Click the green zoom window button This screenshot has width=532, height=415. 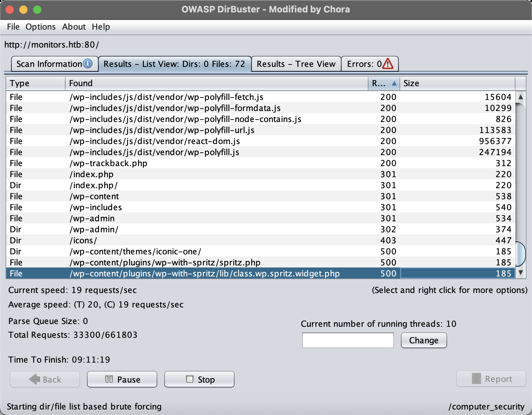click(37, 10)
